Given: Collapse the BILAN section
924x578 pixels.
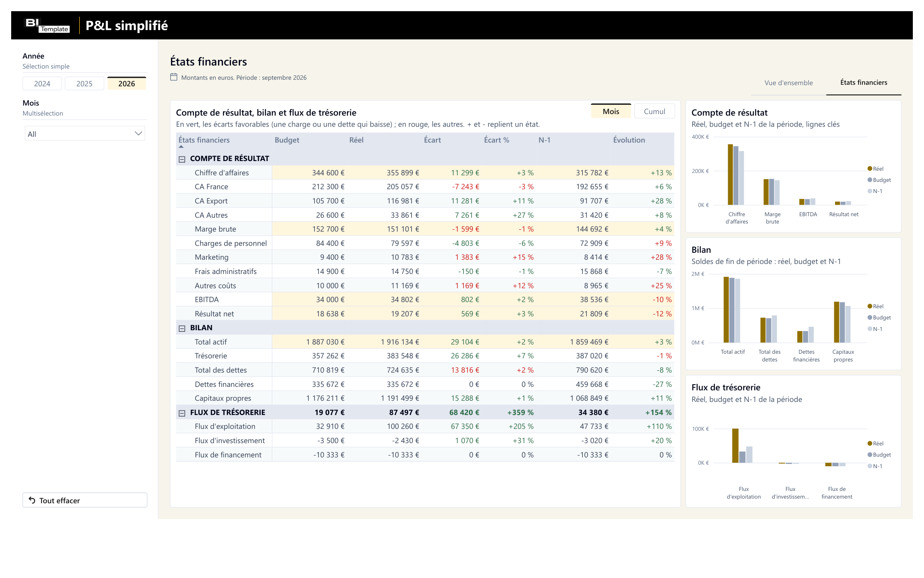Looking at the screenshot, I should (182, 328).
